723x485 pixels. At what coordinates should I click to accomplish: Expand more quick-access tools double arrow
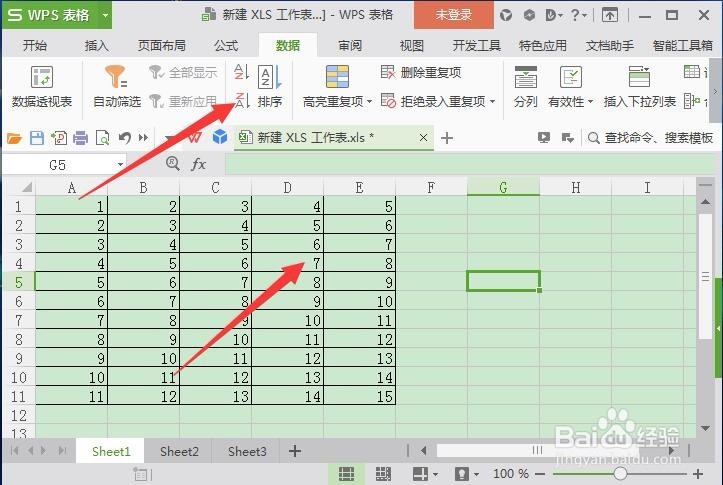[143, 138]
